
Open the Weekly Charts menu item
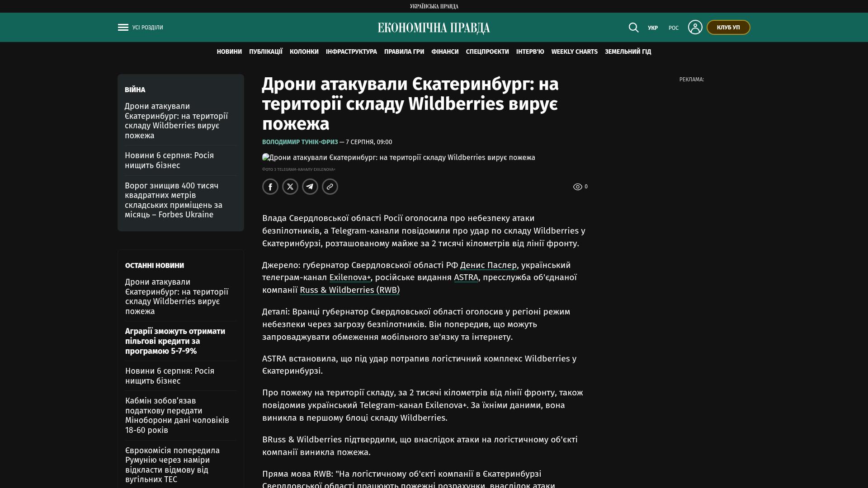(x=575, y=52)
